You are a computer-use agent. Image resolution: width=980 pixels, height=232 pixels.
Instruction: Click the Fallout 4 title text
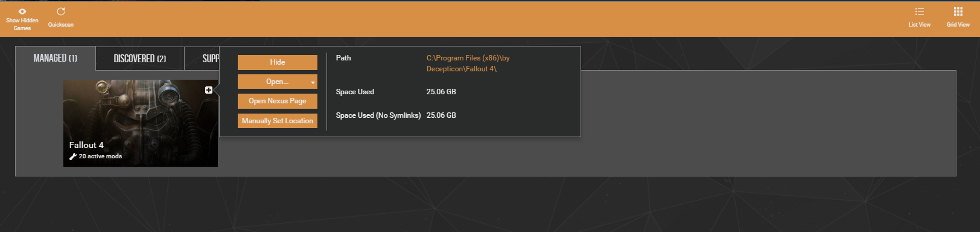86,145
